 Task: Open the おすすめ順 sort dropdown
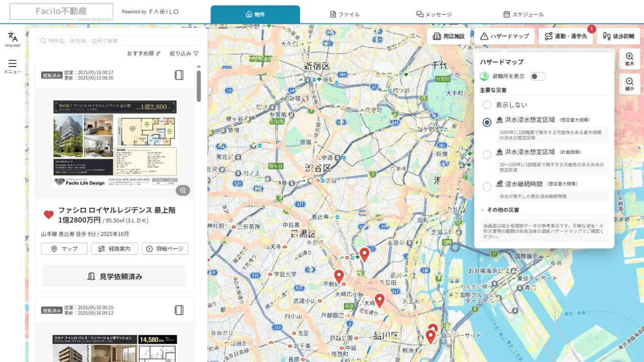144,54
